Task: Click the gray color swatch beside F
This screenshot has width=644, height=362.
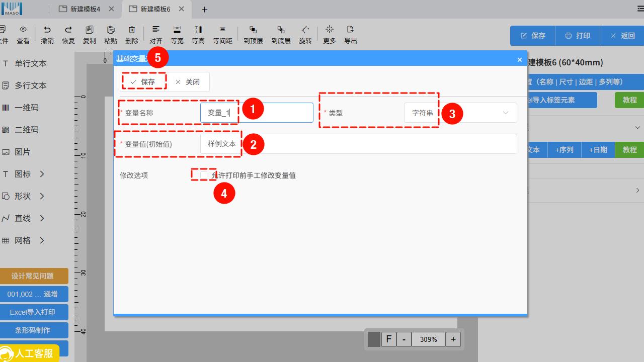Action: pyautogui.click(x=374, y=339)
